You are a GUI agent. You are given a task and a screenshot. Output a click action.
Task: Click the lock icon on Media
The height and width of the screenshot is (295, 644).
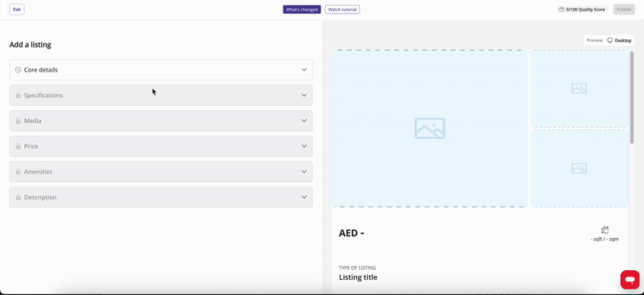click(18, 121)
